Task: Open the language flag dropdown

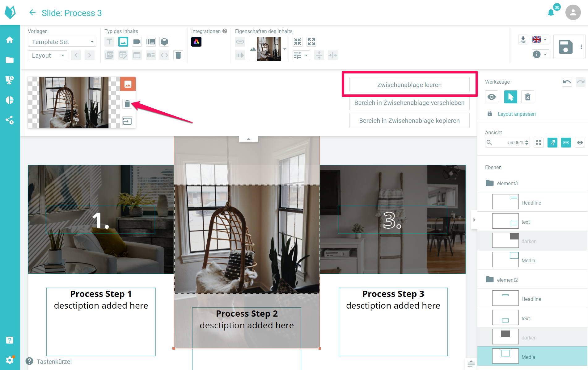Action: coord(540,39)
